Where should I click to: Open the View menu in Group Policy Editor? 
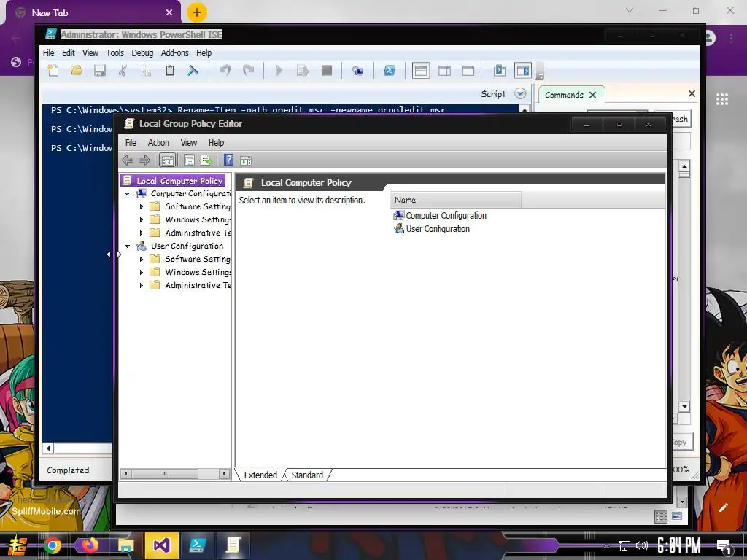click(x=189, y=142)
